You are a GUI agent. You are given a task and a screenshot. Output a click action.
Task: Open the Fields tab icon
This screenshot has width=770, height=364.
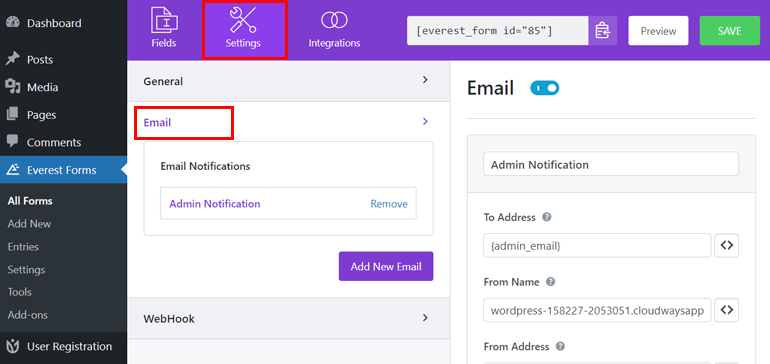coord(164,20)
